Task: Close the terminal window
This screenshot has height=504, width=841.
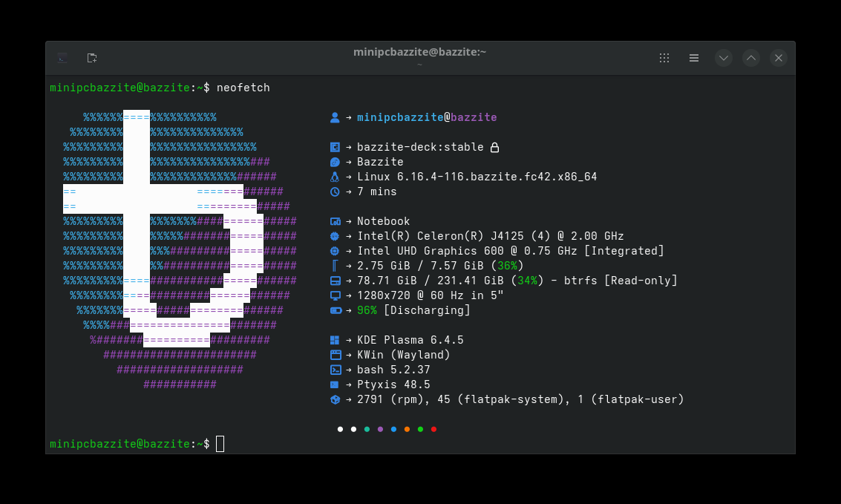Action: tap(779, 58)
